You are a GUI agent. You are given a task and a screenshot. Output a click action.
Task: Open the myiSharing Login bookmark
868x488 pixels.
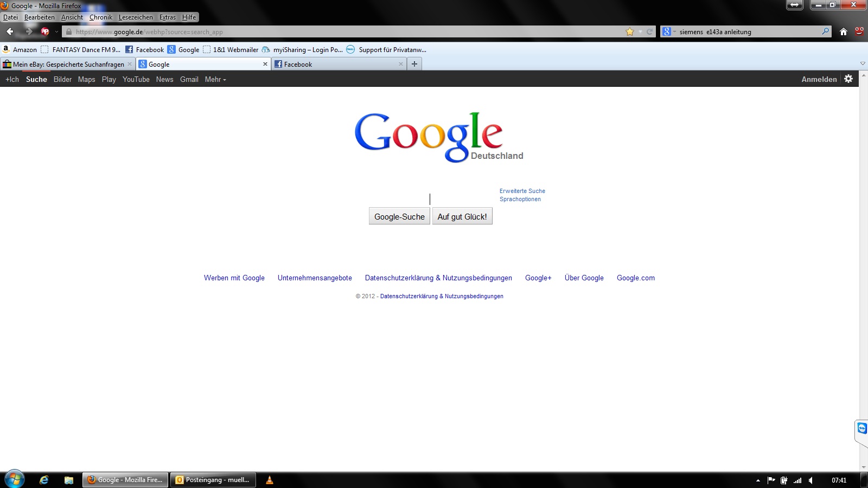[x=302, y=49]
